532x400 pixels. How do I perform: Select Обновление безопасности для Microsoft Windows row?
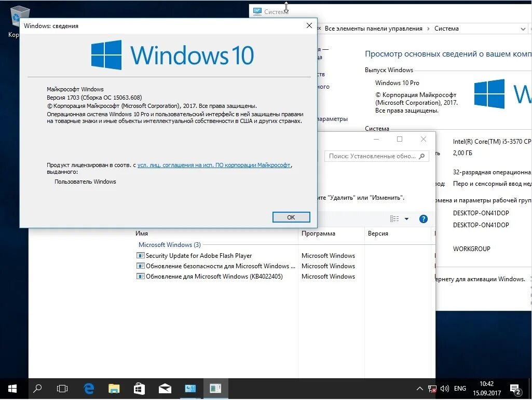(x=221, y=266)
